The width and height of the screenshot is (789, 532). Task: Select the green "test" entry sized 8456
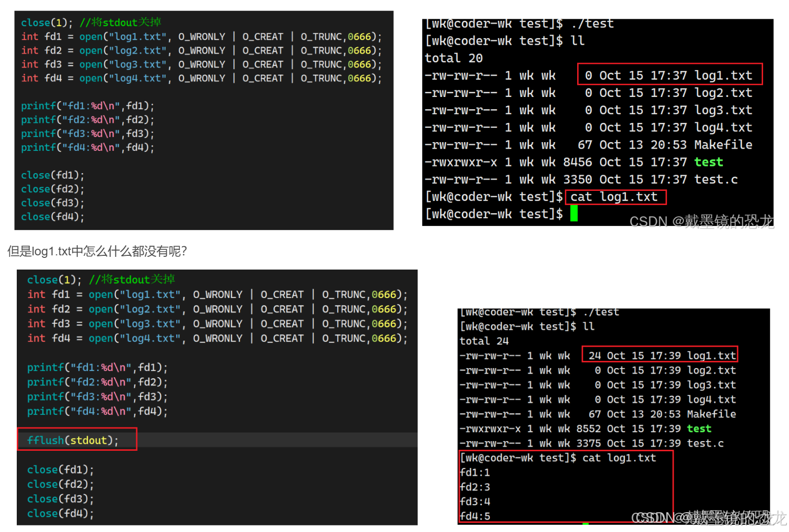tap(708, 162)
